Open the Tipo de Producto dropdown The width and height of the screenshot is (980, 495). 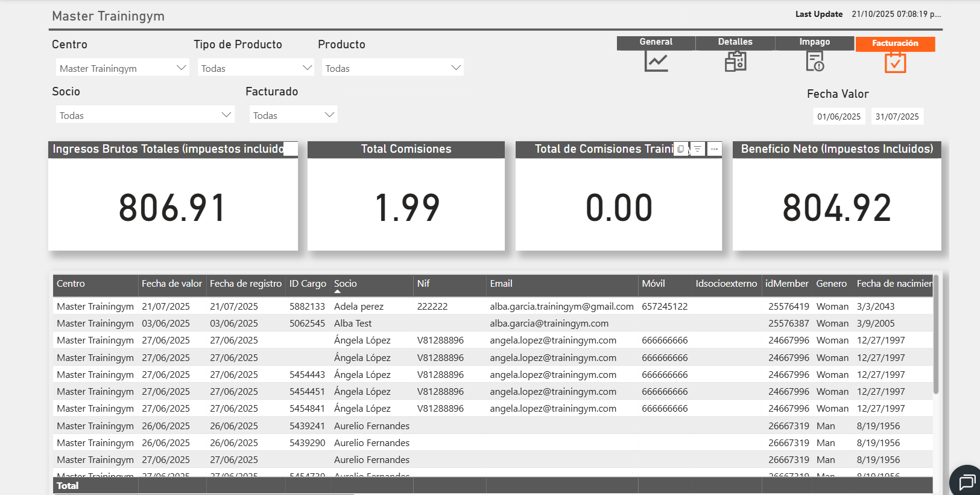pyautogui.click(x=307, y=68)
